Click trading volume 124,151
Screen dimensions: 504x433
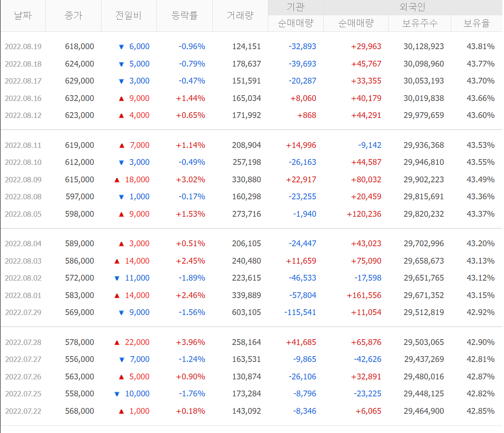pyautogui.click(x=246, y=46)
